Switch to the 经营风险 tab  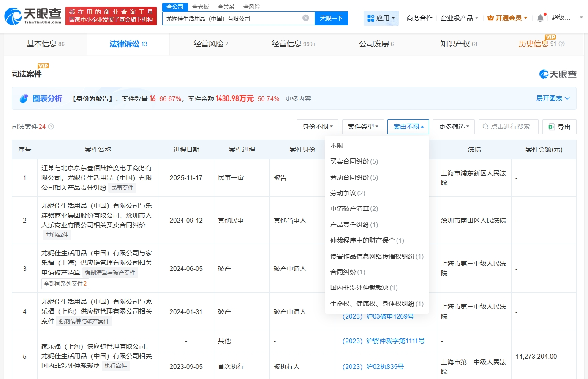pyautogui.click(x=210, y=44)
